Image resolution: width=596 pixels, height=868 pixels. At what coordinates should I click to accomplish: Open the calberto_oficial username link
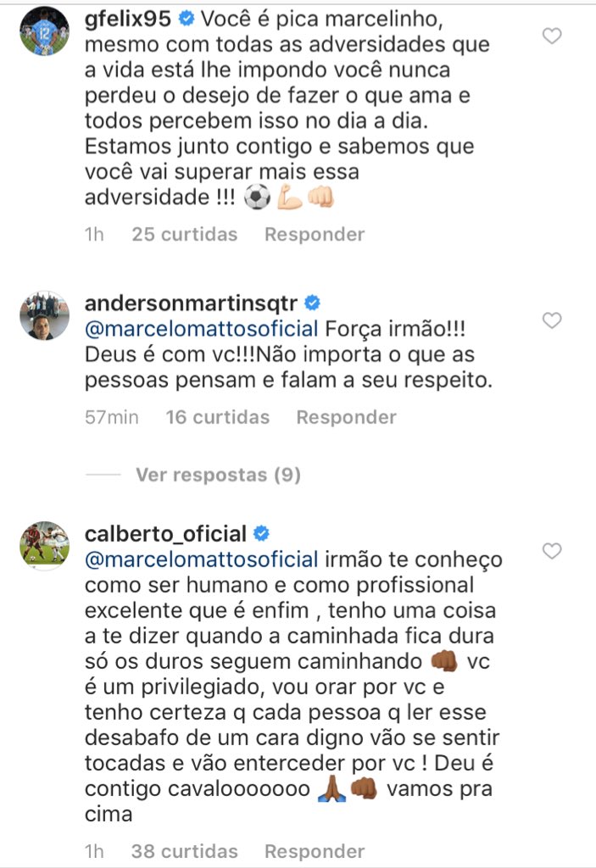(x=166, y=534)
